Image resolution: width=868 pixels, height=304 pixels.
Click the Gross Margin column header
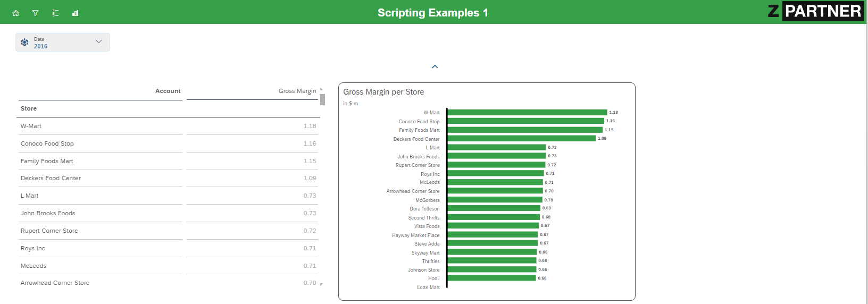point(297,91)
